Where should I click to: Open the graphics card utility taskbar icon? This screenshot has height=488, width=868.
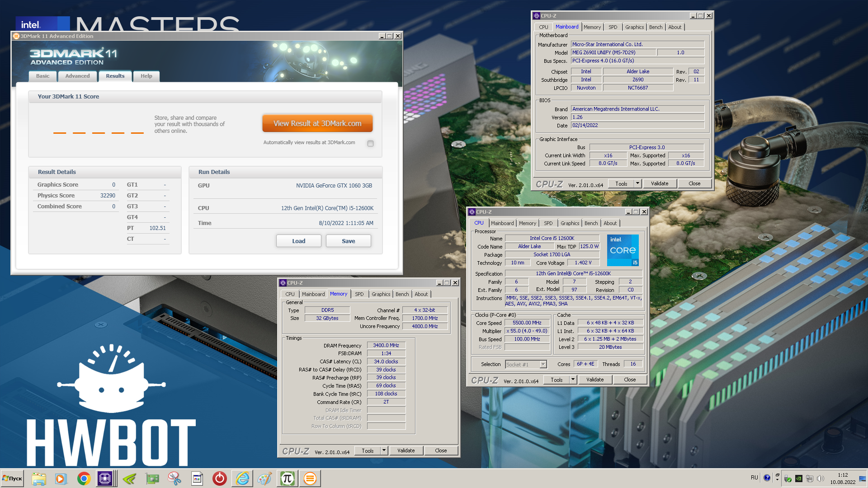(x=152, y=479)
